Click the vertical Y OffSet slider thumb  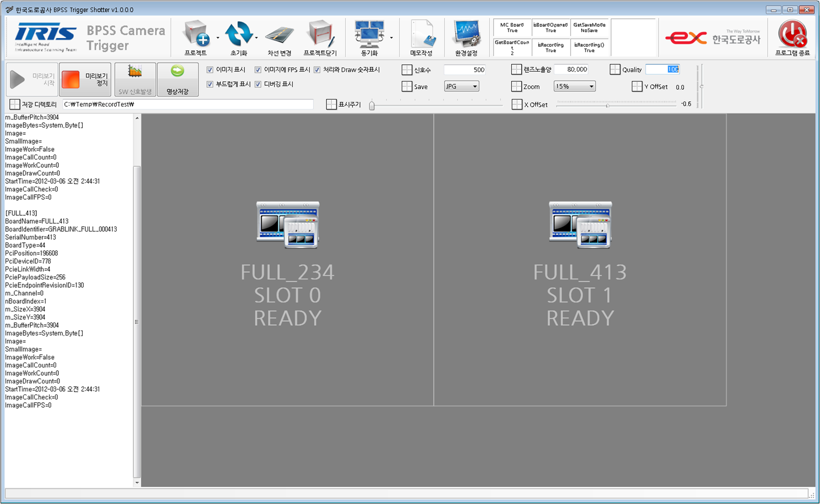click(x=701, y=86)
